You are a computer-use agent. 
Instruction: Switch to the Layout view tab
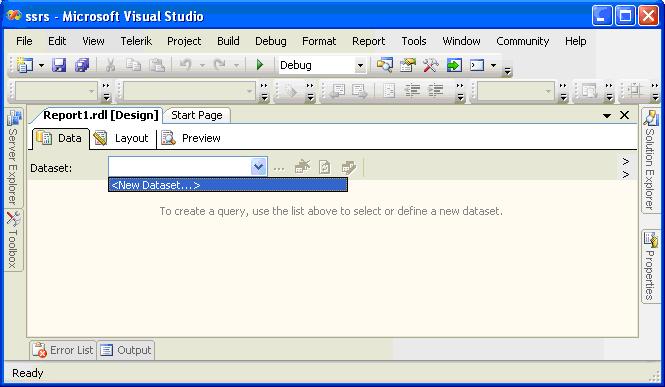122,138
